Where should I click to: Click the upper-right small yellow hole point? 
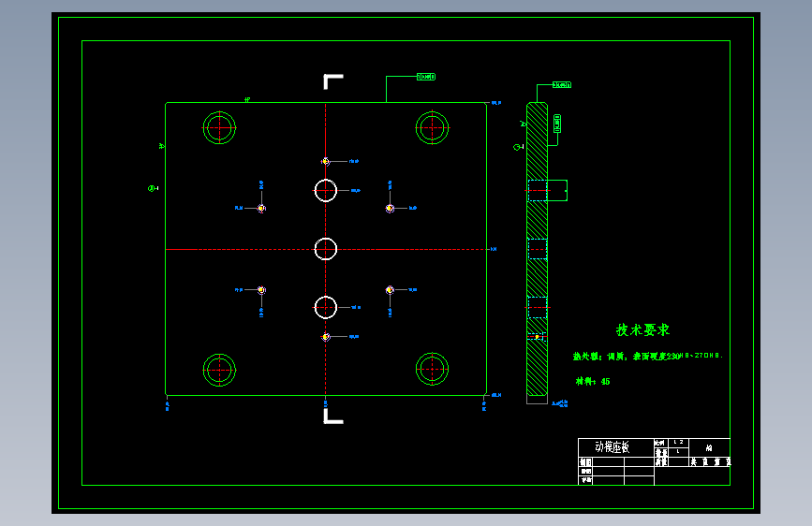point(390,208)
